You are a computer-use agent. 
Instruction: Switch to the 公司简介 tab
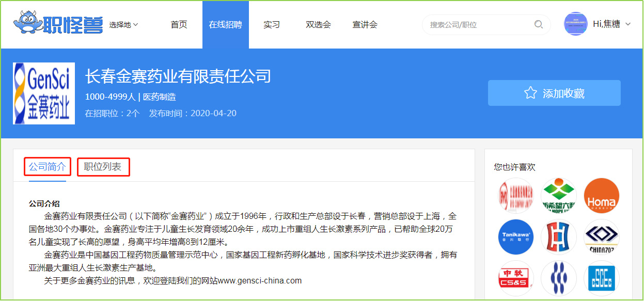coord(48,167)
